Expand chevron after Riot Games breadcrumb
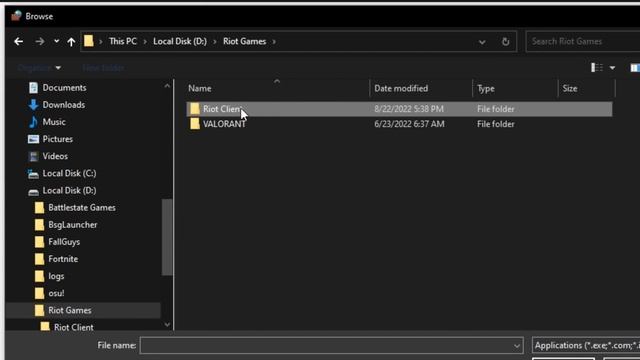The height and width of the screenshot is (360, 640). (274, 42)
